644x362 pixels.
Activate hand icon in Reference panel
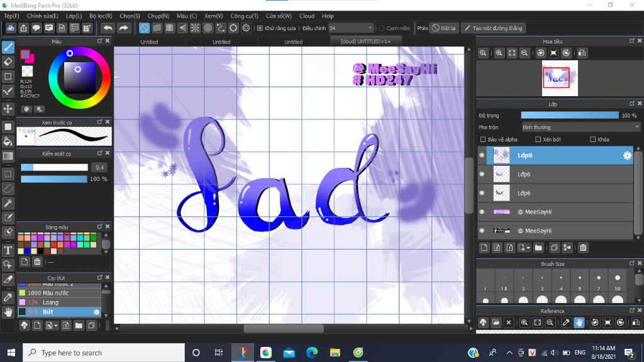pyautogui.click(x=579, y=322)
